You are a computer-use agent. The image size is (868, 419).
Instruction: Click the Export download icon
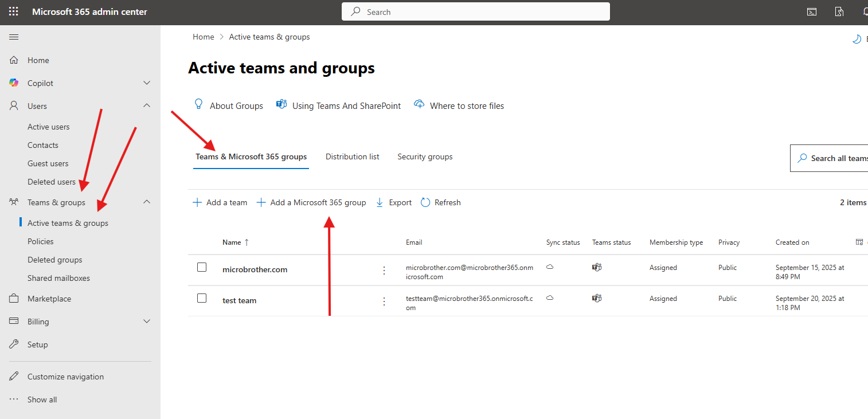(x=380, y=202)
